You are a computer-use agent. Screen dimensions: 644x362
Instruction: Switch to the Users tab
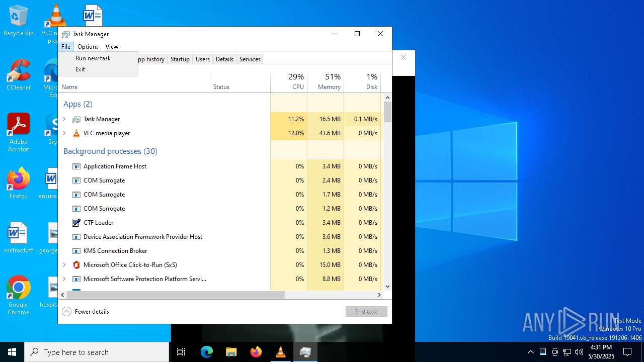(203, 59)
